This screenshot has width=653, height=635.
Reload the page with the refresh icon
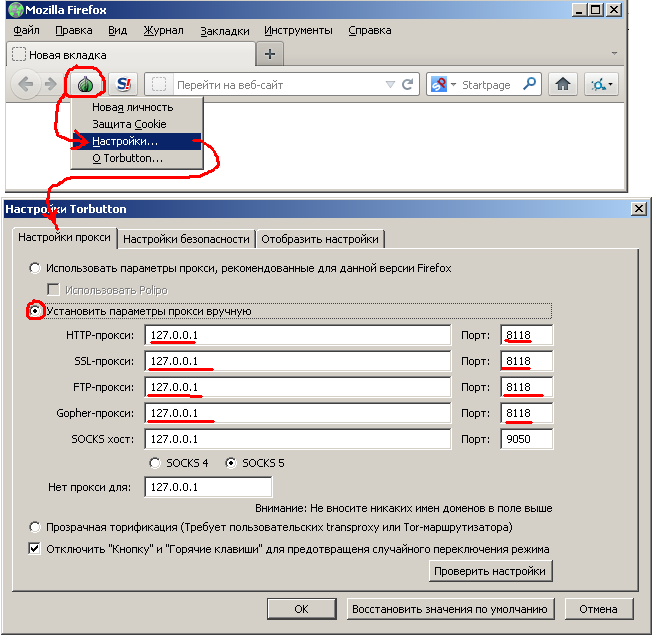click(x=407, y=85)
